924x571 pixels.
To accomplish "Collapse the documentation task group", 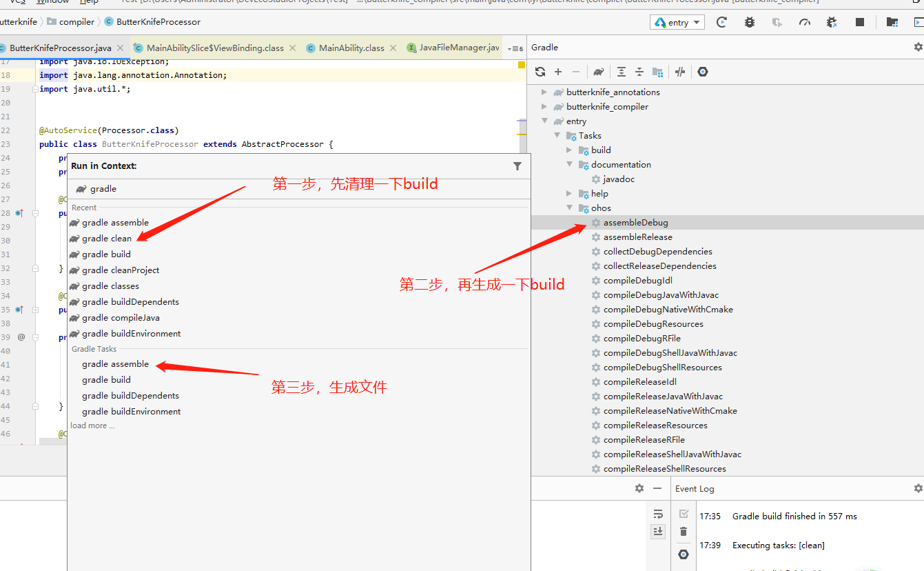I will (569, 164).
